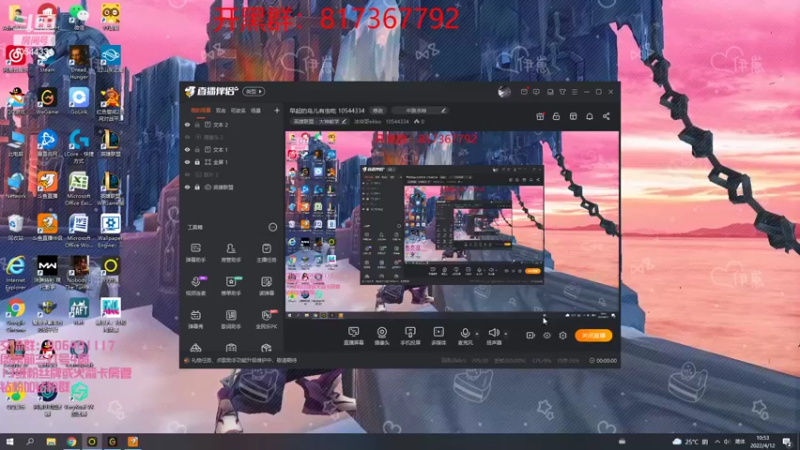800x450 pixels.
Task: Open the mode switch pill next to the logo
Action: pos(254,91)
